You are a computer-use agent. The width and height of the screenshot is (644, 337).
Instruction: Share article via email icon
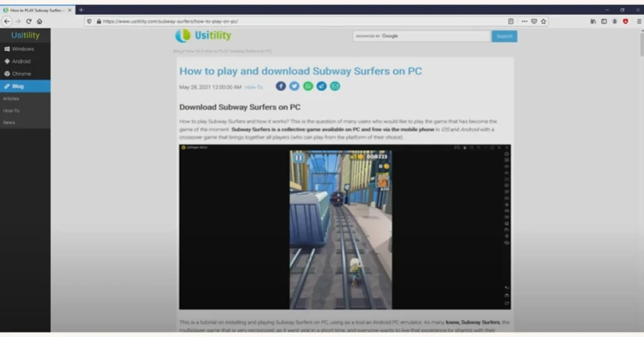pyautogui.click(x=335, y=86)
